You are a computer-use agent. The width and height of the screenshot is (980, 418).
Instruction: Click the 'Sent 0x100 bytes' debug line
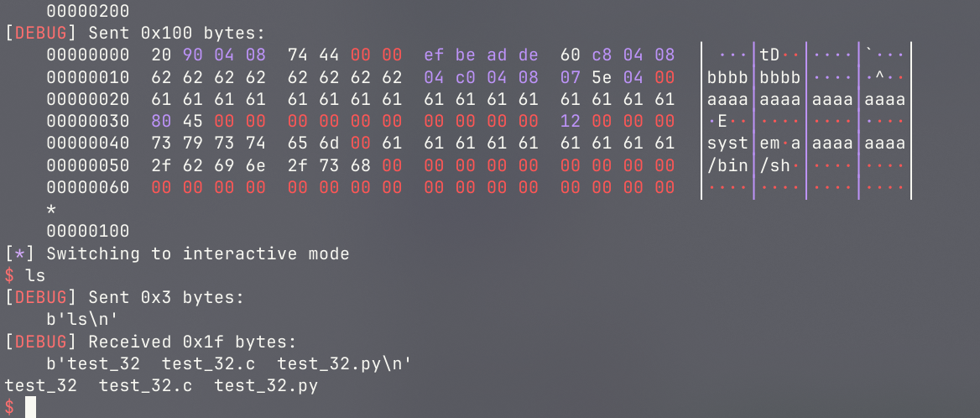point(134,34)
